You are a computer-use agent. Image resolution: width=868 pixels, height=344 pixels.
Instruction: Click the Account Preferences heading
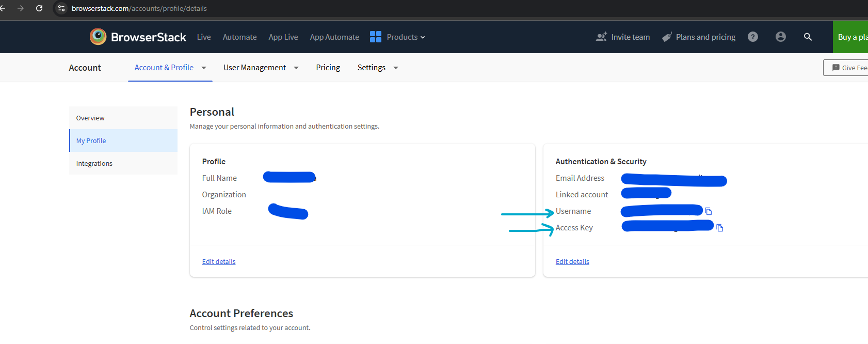coord(242,314)
